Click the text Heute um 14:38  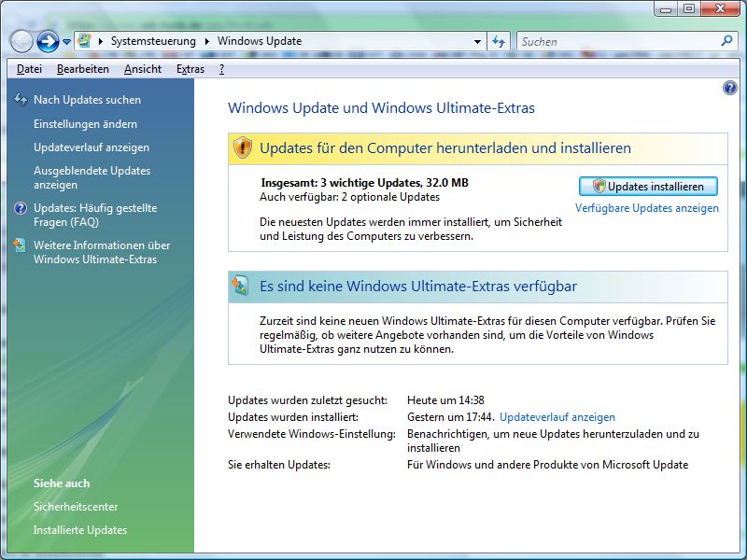pyautogui.click(x=446, y=400)
